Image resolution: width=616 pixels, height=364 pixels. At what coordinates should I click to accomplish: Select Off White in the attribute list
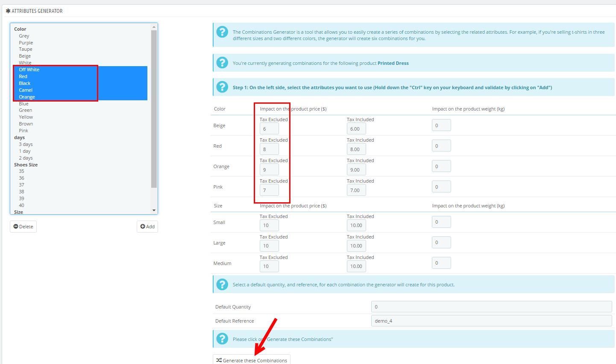29,70
